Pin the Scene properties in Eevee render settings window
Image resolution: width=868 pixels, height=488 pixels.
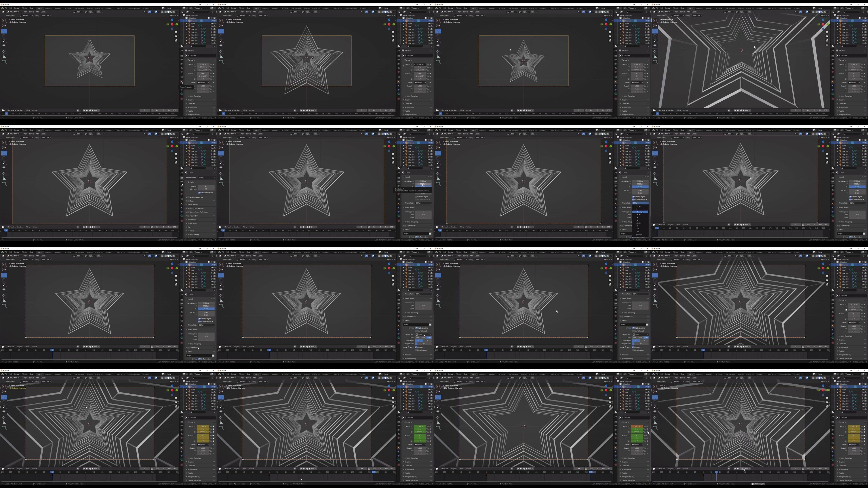215,172
